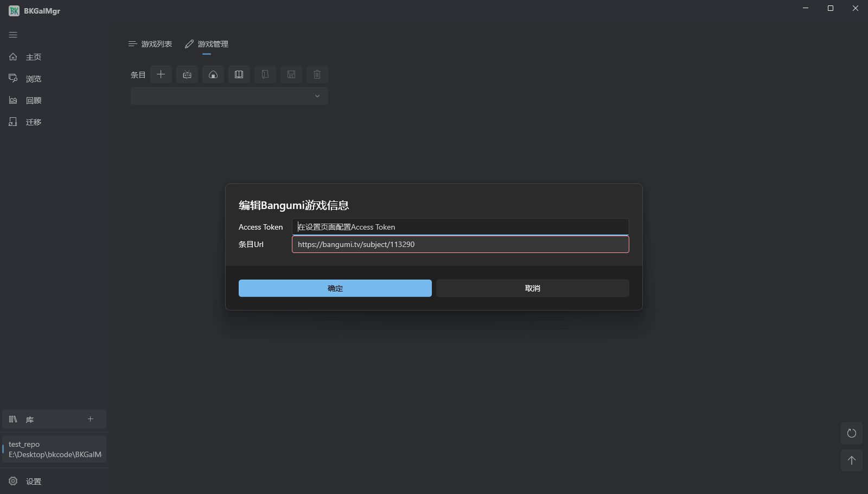Image resolution: width=868 pixels, height=494 pixels.
Task: Toggle the hamburger navigation menu
Action: pyautogui.click(x=13, y=35)
